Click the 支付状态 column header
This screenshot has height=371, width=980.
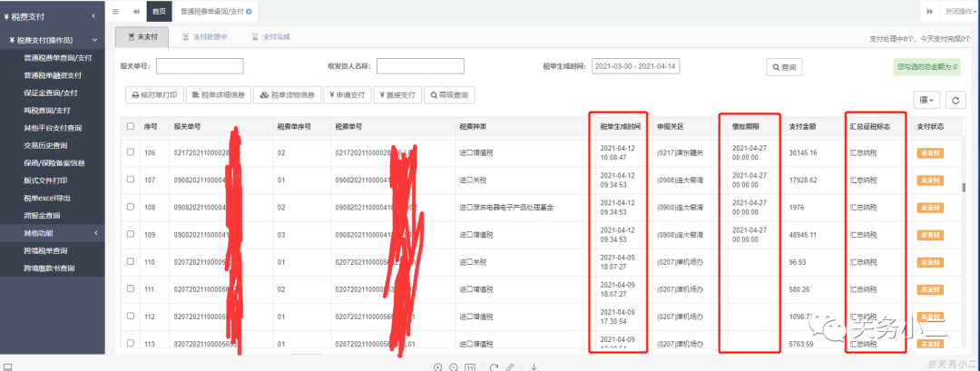point(930,126)
